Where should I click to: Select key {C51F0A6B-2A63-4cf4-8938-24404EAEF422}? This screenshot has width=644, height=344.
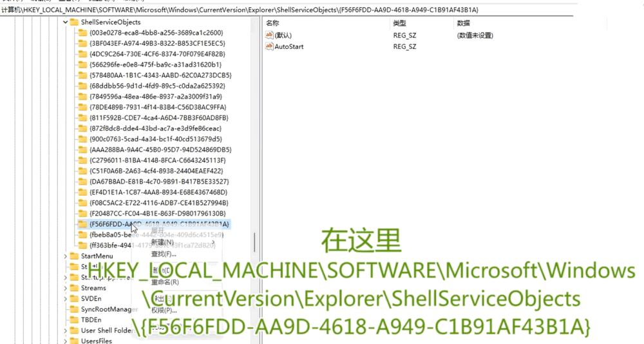(x=156, y=171)
